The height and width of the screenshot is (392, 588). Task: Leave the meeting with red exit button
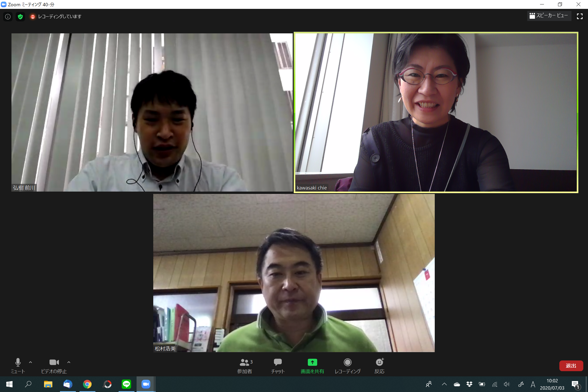click(571, 366)
